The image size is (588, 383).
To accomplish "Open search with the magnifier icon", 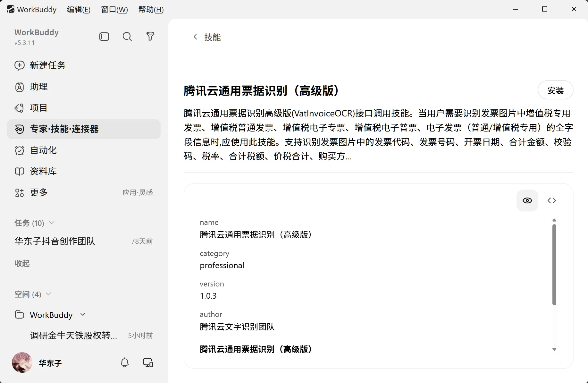I will [127, 37].
